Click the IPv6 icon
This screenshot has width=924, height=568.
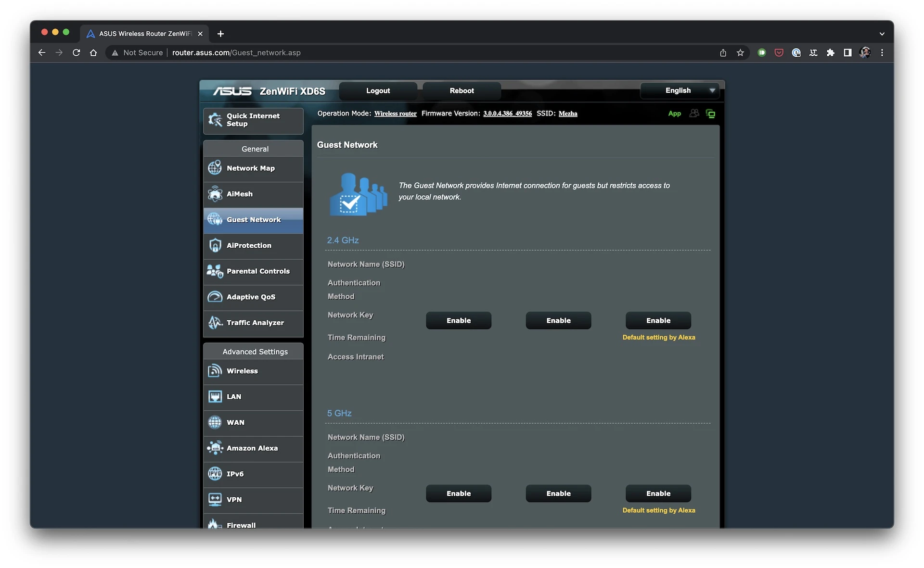pyautogui.click(x=215, y=474)
